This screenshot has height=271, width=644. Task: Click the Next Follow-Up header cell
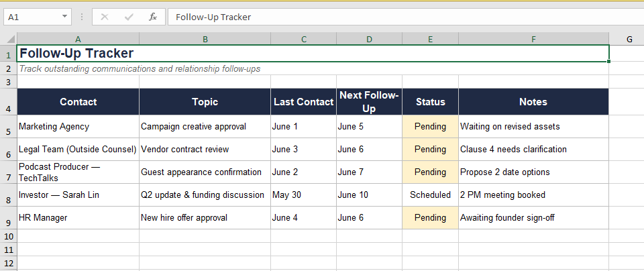[x=369, y=101]
